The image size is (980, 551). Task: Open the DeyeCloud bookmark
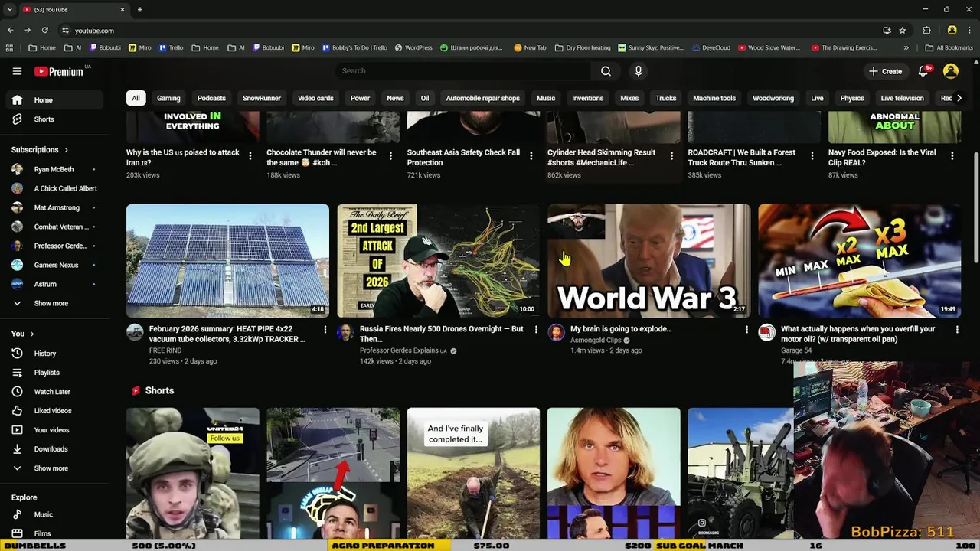tap(710, 47)
